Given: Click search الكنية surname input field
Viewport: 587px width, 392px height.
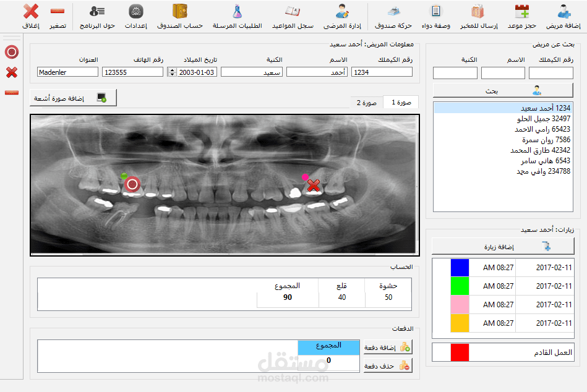Looking at the screenshot, I should [x=455, y=73].
